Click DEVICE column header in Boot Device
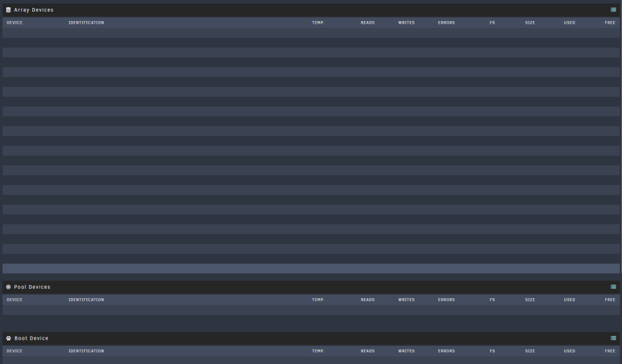Image resolution: width=622 pixels, height=364 pixels. tap(15, 351)
